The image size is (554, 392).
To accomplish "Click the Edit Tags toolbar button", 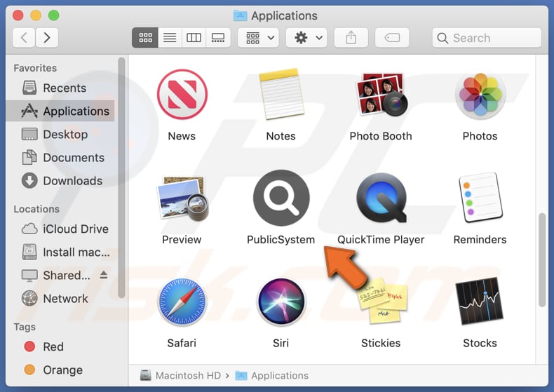I will click(x=392, y=37).
